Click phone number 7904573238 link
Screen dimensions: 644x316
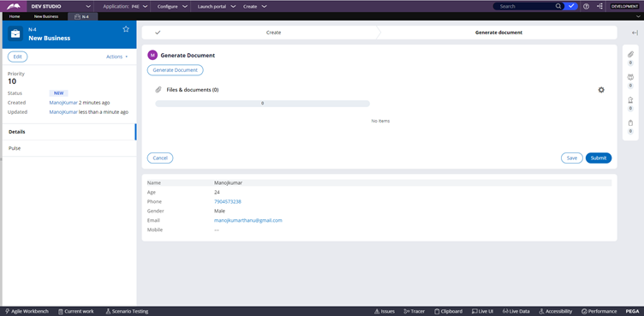pos(228,202)
